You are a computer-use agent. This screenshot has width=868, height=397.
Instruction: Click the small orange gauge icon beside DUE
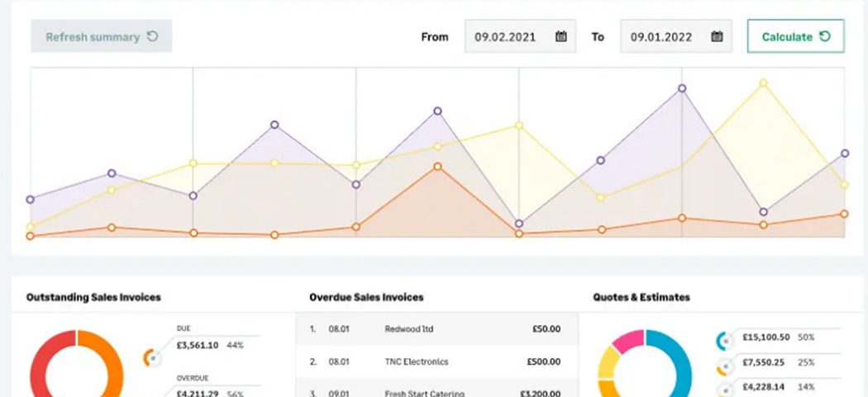tap(151, 358)
